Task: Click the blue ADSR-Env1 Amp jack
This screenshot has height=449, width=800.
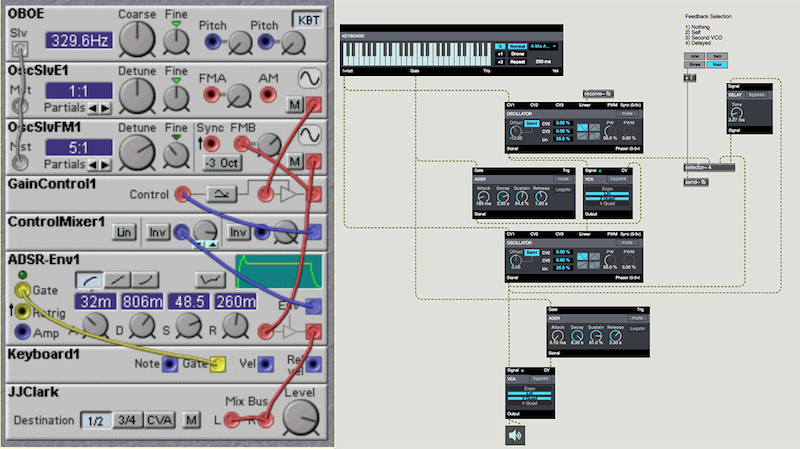Action: tap(22, 332)
